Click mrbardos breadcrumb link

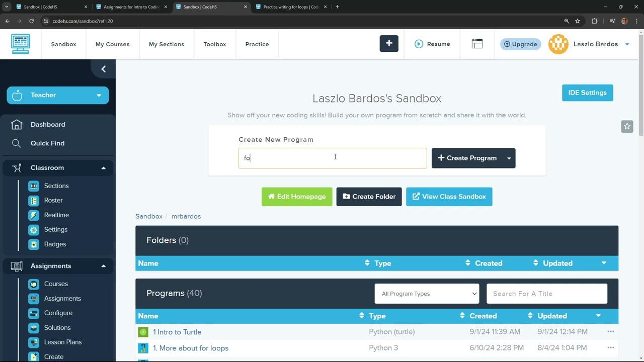pos(186,216)
